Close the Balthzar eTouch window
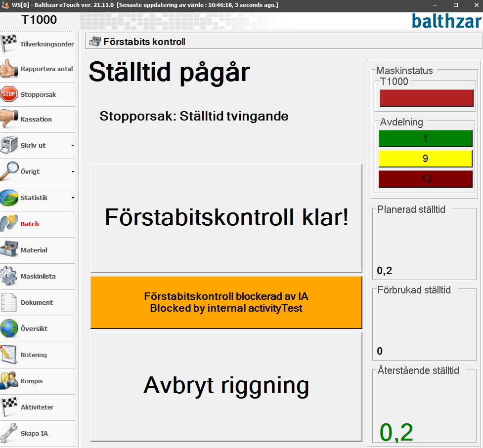This screenshot has width=483, height=448. click(476, 5)
